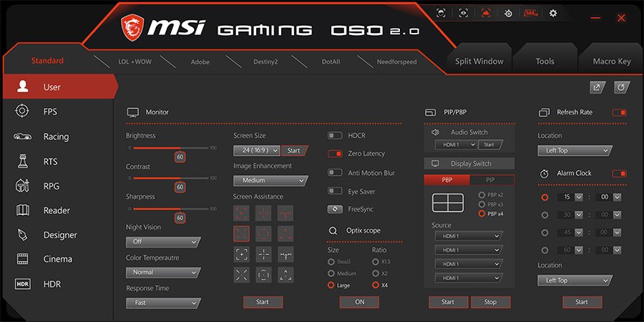This screenshot has width=644, height=322.
Task: Toggle the FreeSync switch
Action: pos(335,209)
